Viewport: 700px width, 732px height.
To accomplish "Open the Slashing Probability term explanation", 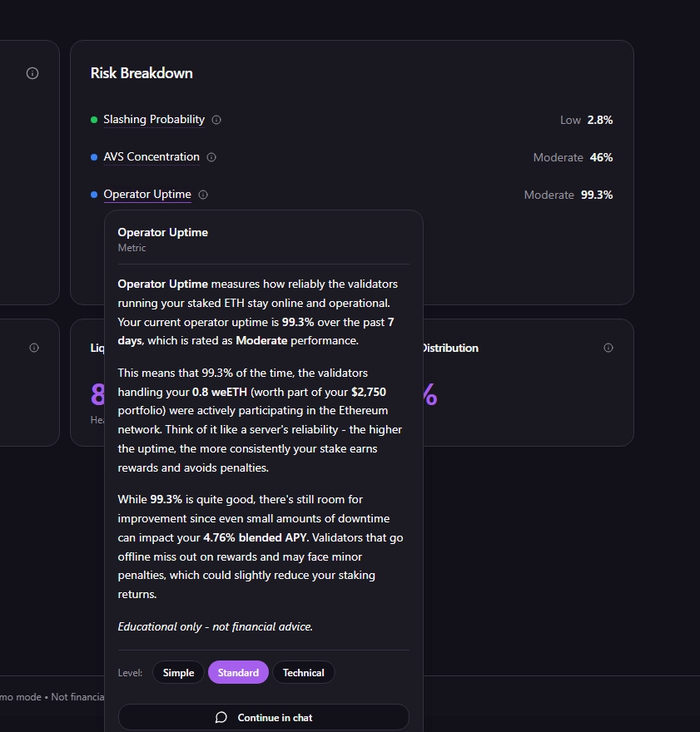I will [154, 120].
